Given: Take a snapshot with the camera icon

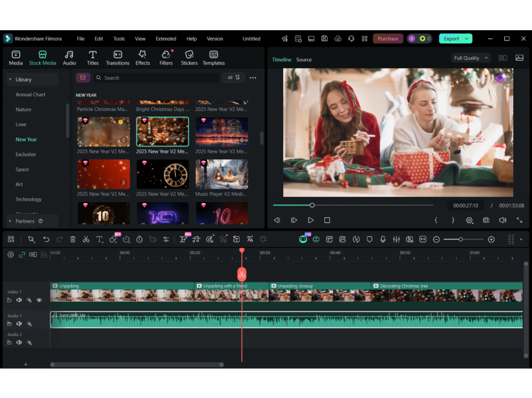Looking at the screenshot, I should pos(486,220).
